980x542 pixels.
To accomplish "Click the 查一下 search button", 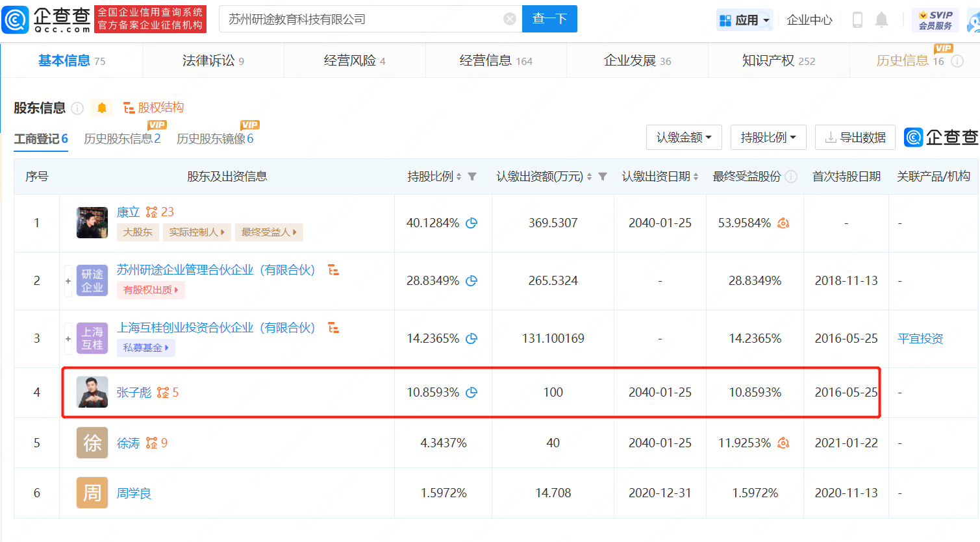I will tap(549, 19).
